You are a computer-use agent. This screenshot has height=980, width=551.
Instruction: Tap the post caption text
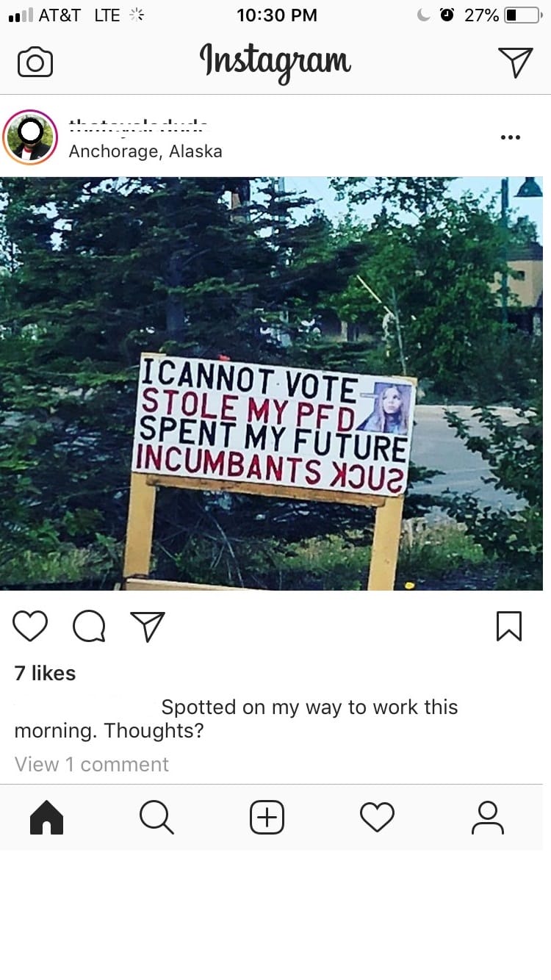point(236,718)
